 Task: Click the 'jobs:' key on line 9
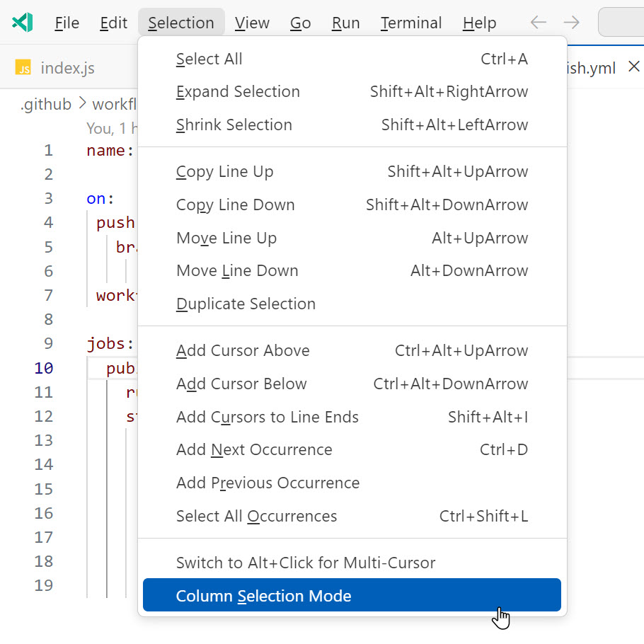[x=110, y=343]
